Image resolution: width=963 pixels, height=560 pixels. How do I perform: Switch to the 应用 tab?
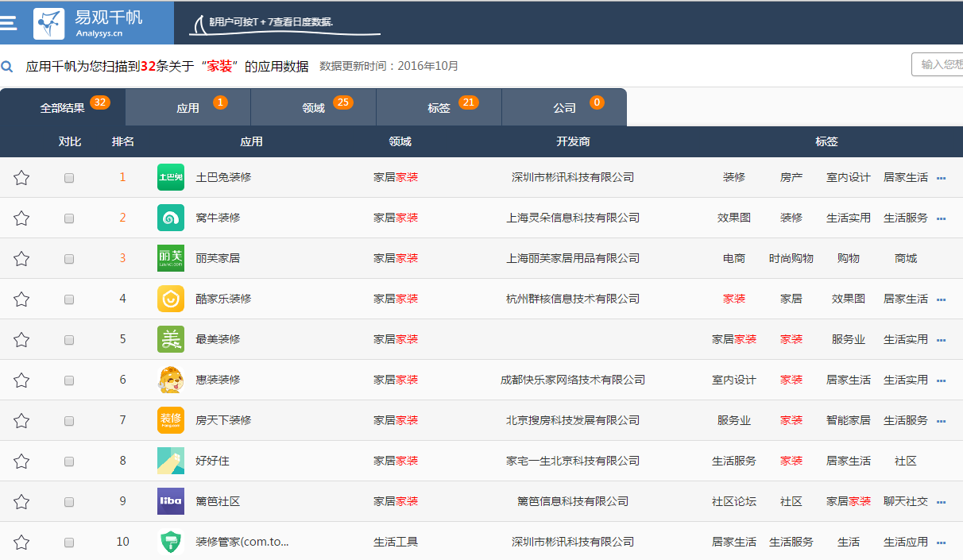(x=188, y=107)
